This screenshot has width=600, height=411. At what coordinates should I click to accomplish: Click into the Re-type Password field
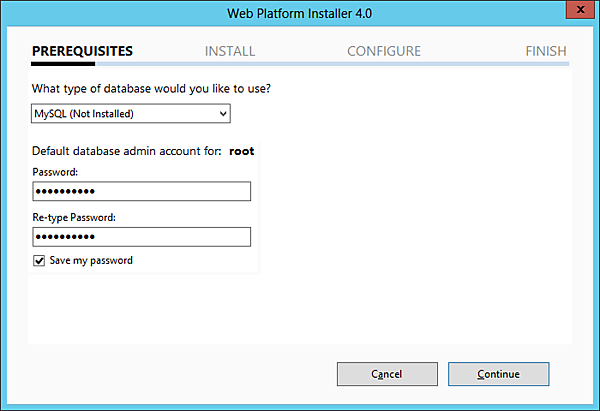[141, 237]
